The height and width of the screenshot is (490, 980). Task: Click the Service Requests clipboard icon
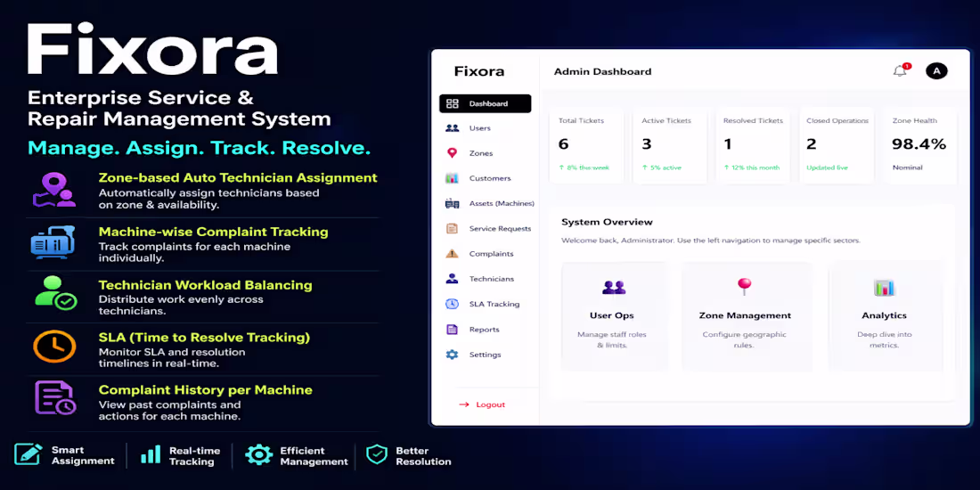tap(452, 229)
